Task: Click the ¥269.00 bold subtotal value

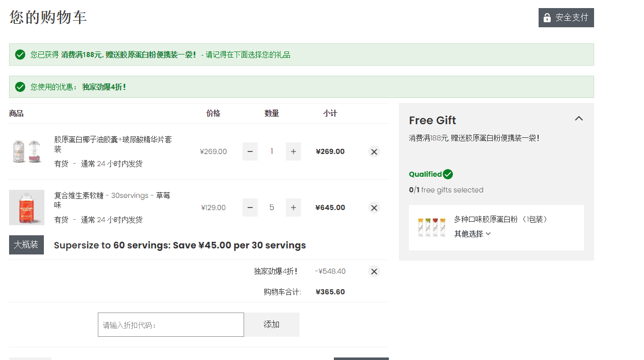Action: click(x=330, y=151)
